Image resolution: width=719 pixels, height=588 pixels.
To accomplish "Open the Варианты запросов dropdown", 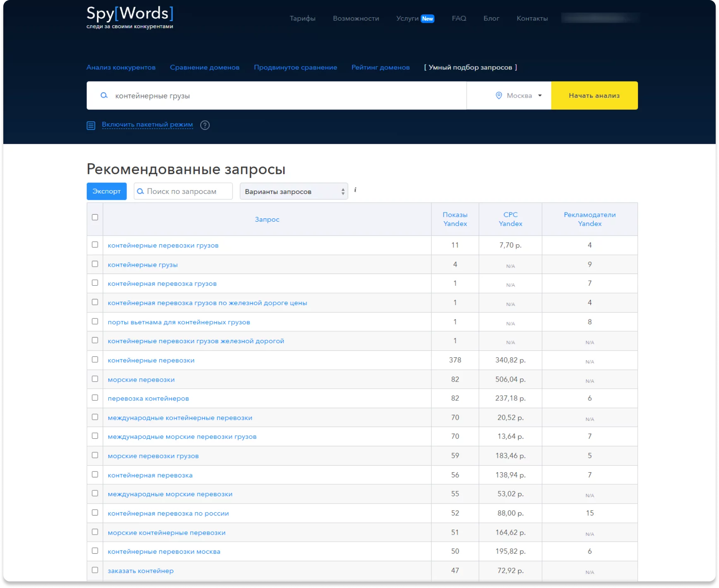I will [294, 191].
